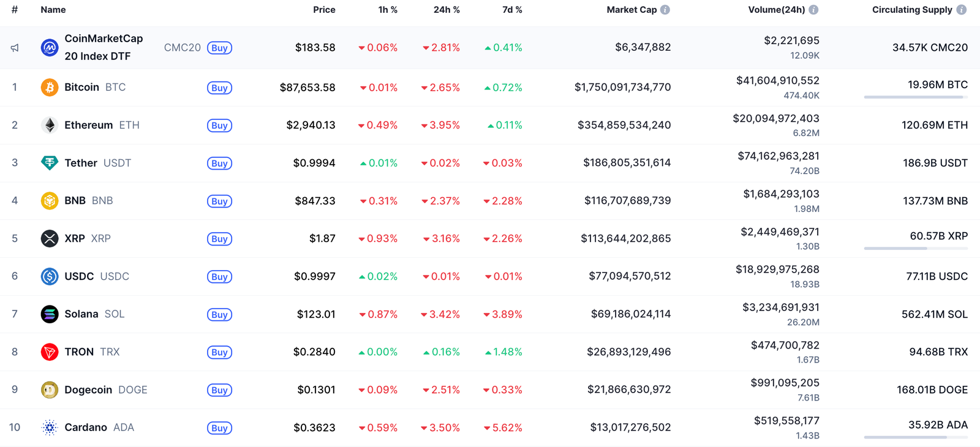Sort by 7d % column header
The width and height of the screenshot is (980, 447).
(511, 10)
